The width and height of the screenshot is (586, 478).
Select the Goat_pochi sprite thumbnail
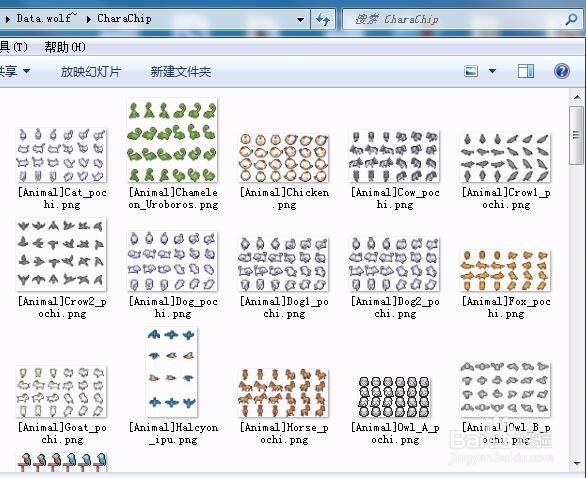61,392
